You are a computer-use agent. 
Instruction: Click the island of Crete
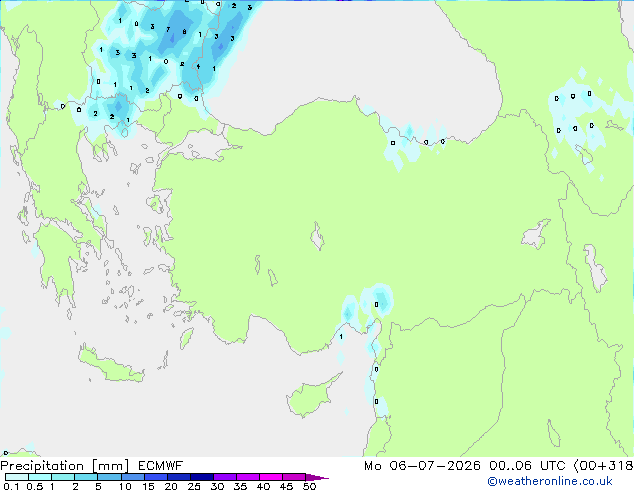coord(110,367)
